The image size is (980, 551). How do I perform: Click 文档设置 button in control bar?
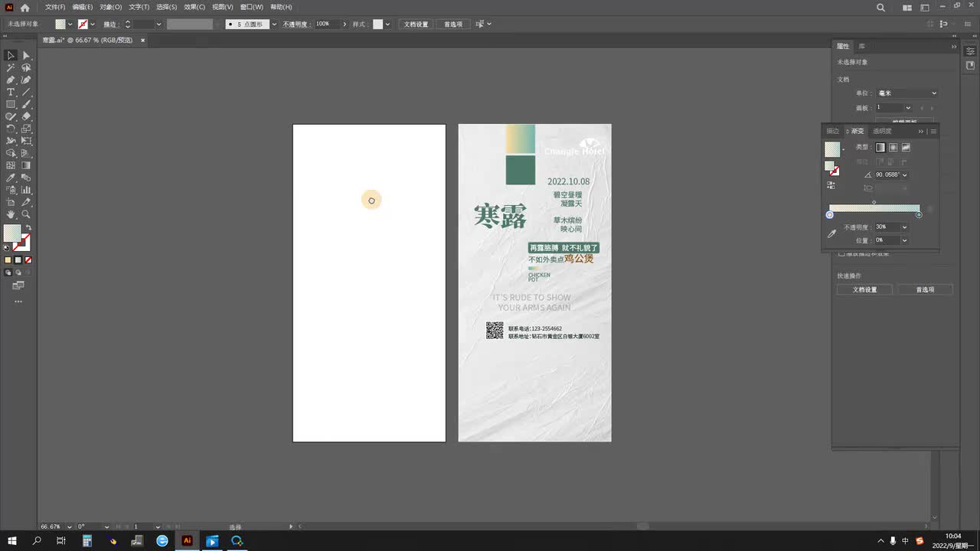click(416, 24)
